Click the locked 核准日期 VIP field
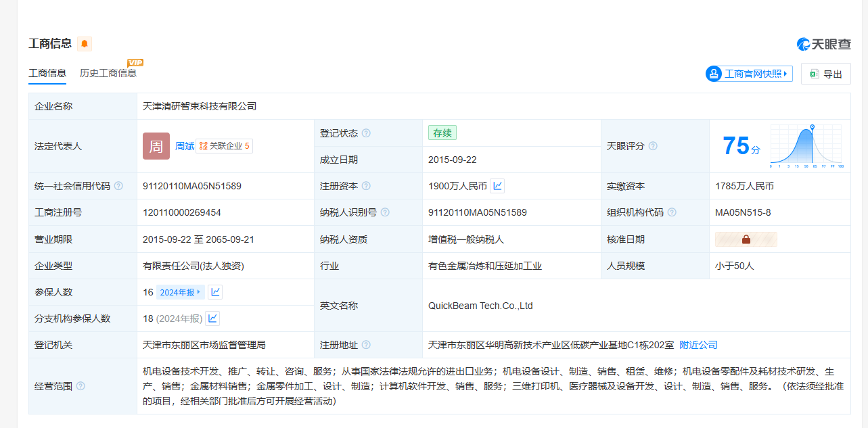The height and width of the screenshot is (428, 868). [746, 239]
